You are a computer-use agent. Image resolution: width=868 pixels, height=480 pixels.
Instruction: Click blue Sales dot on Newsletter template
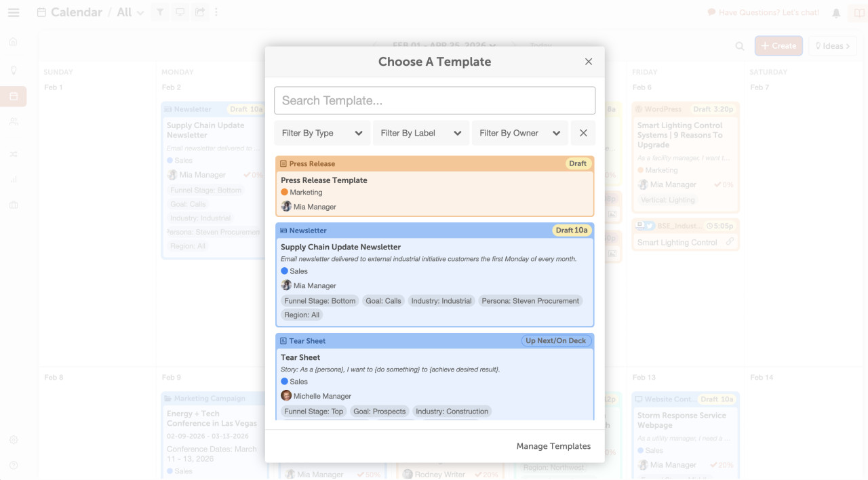[285, 271]
